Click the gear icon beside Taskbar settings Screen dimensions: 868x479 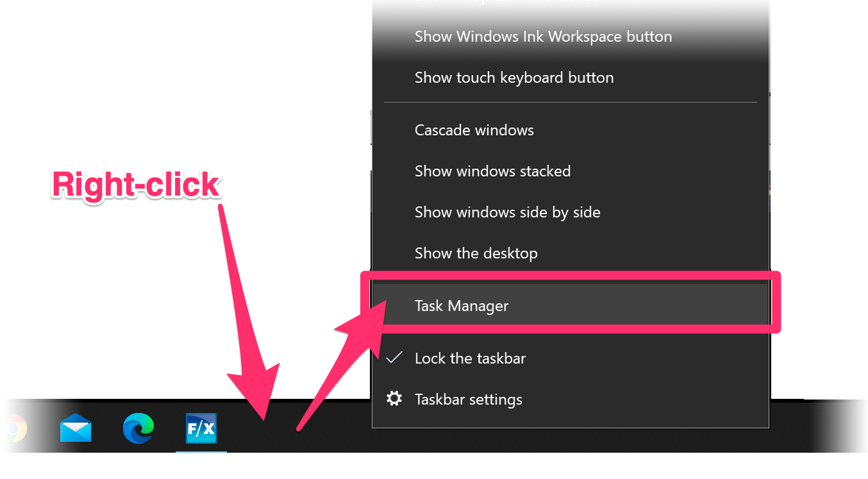(394, 399)
